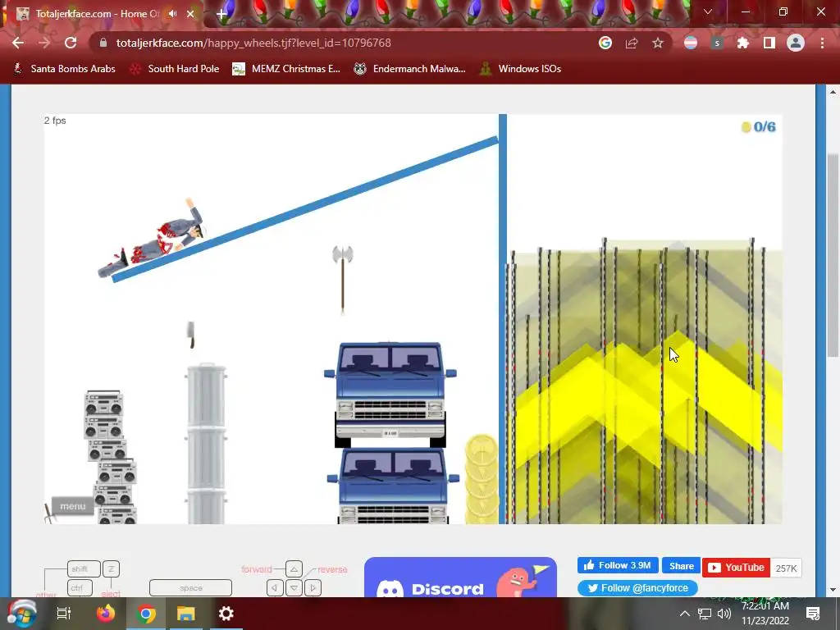Click the up arrow key diagram

pos(294,569)
